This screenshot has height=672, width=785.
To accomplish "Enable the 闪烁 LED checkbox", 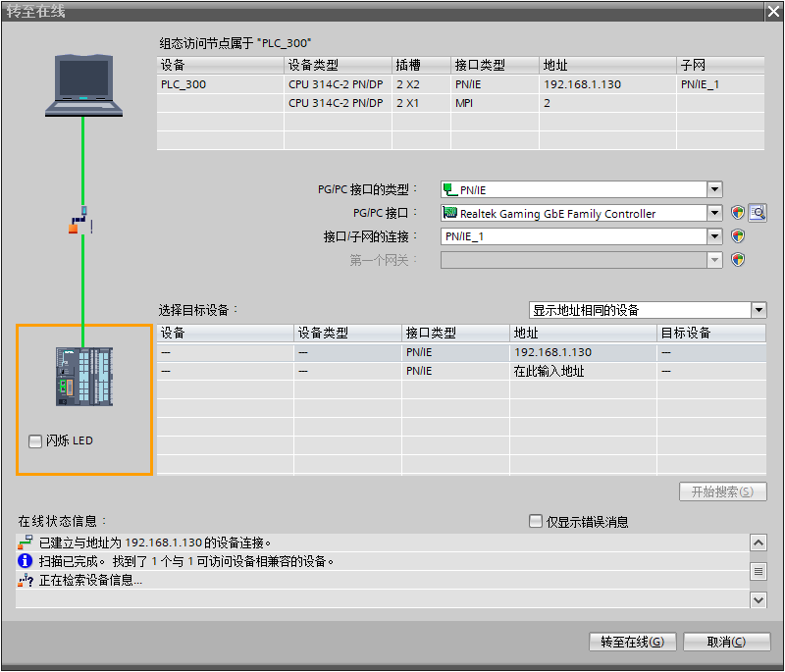I will pos(35,440).
